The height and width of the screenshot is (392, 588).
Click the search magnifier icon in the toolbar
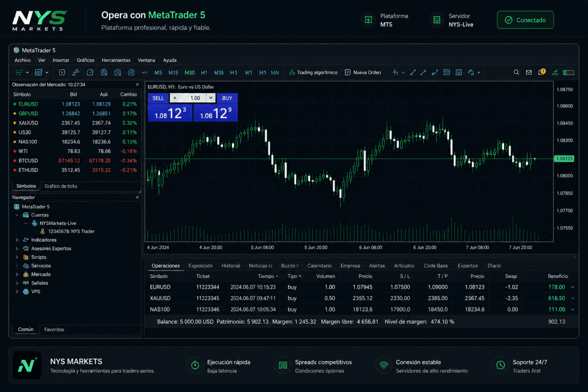tap(516, 72)
